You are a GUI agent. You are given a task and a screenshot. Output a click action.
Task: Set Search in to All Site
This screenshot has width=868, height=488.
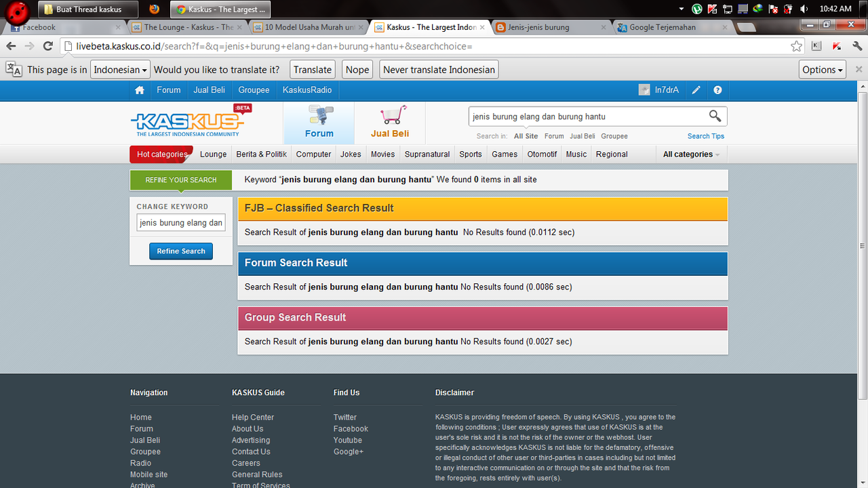[x=526, y=136]
